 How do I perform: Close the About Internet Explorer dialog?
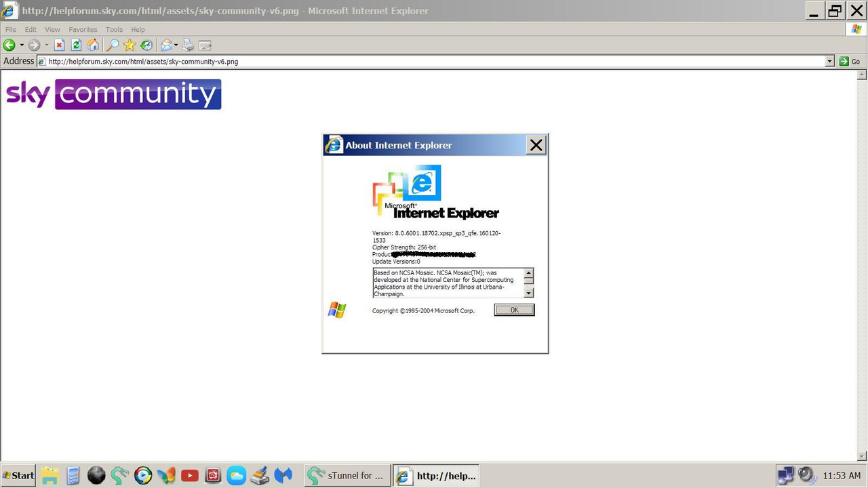click(x=536, y=145)
